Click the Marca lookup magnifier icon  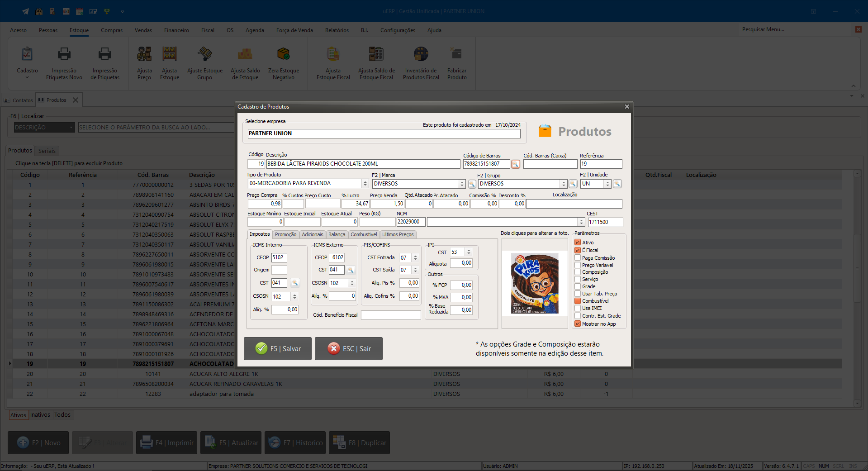472,184
